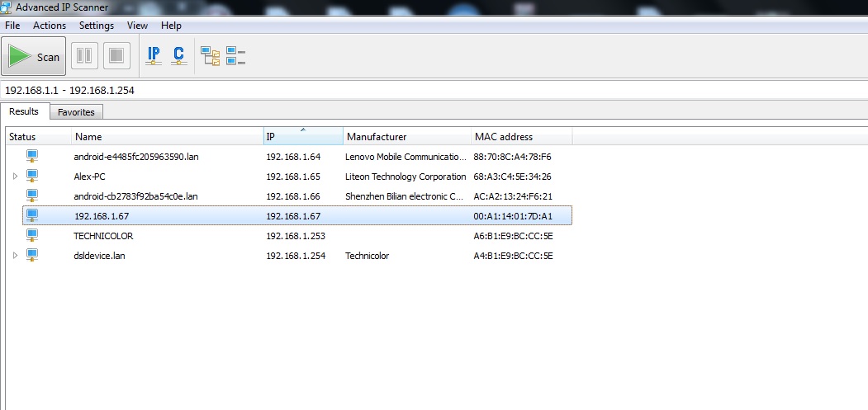The width and height of the screenshot is (868, 410).
Task: Click the computer icon for TECHNICOLOR
Action: 32,236
